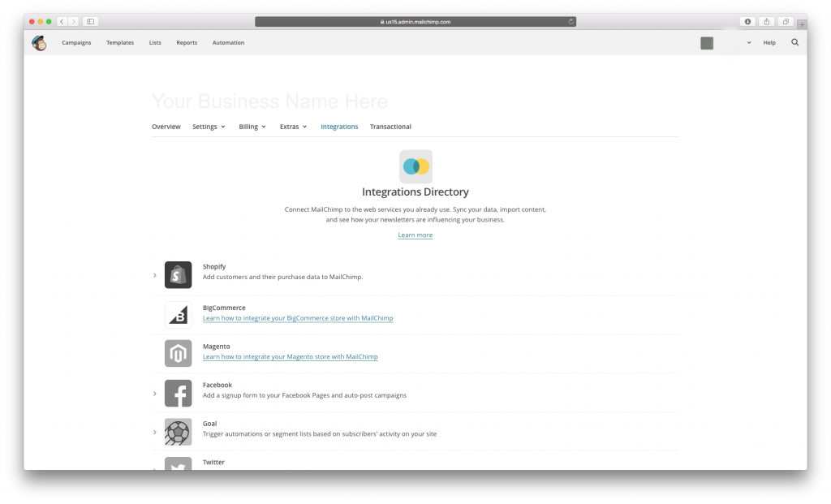Viewport: 831px width, 504px height.
Task: Go forward with Safari's forward arrow
Action: coord(74,22)
